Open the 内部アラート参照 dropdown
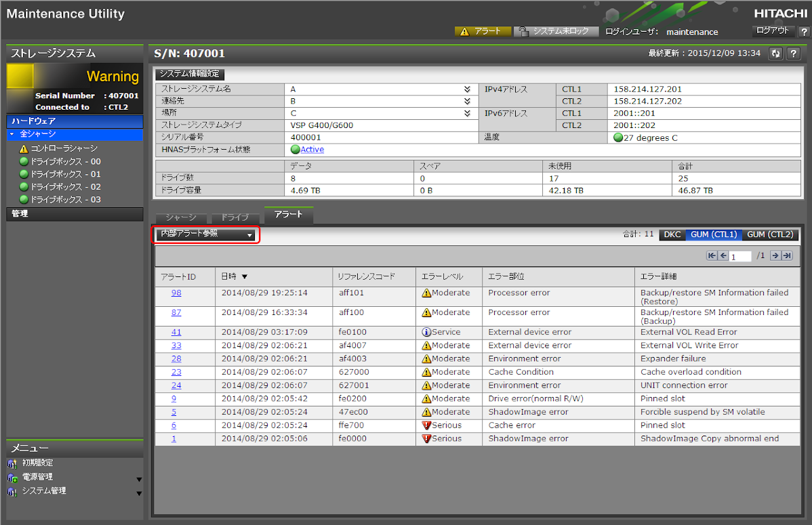The image size is (812, 525). click(x=205, y=234)
